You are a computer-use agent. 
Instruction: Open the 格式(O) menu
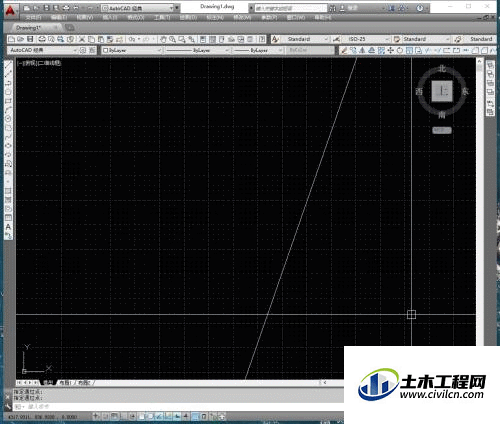pos(135,18)
